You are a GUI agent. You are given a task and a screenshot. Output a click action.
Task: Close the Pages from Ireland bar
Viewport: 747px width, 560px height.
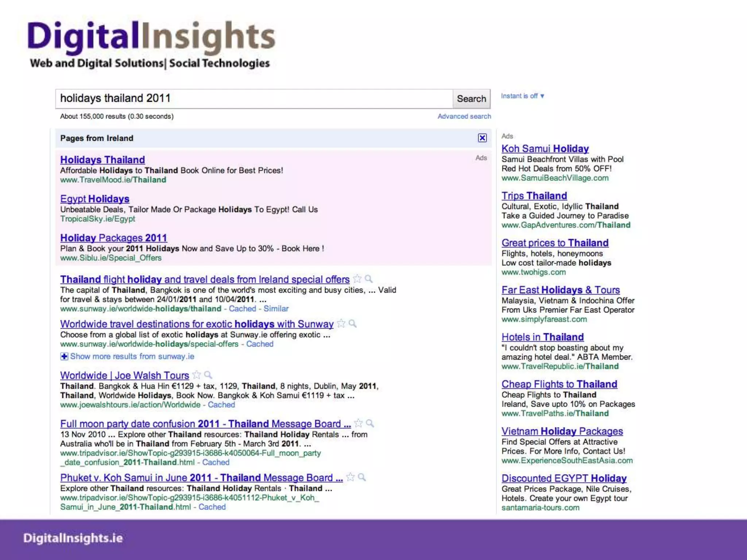click(x=482, y=138)
